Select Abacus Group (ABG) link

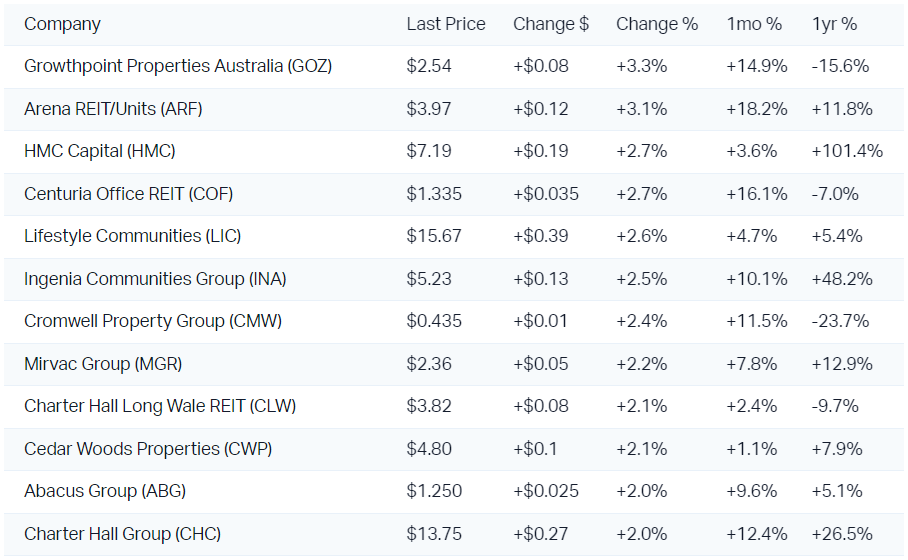[105, 491]
